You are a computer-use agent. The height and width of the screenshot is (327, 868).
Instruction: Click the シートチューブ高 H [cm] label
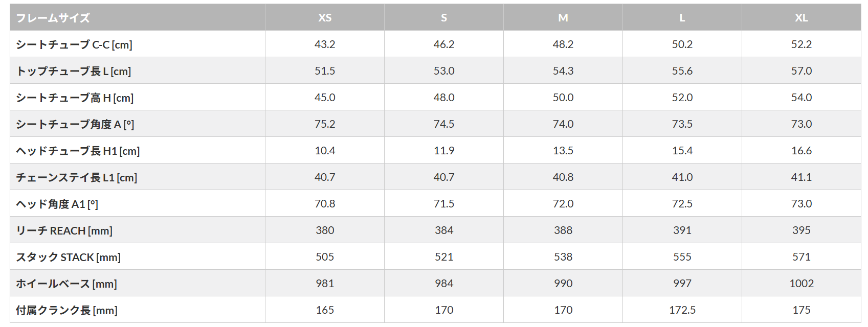(75, 98)
